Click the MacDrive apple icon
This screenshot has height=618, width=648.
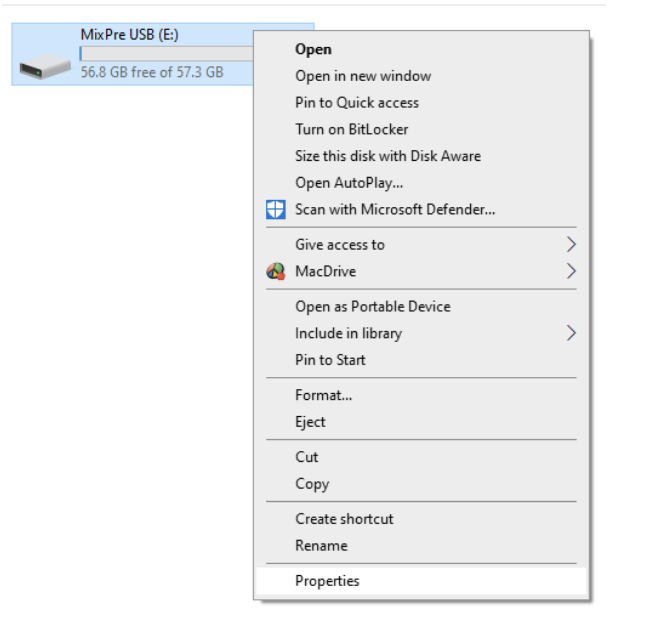tap(276, 272)
